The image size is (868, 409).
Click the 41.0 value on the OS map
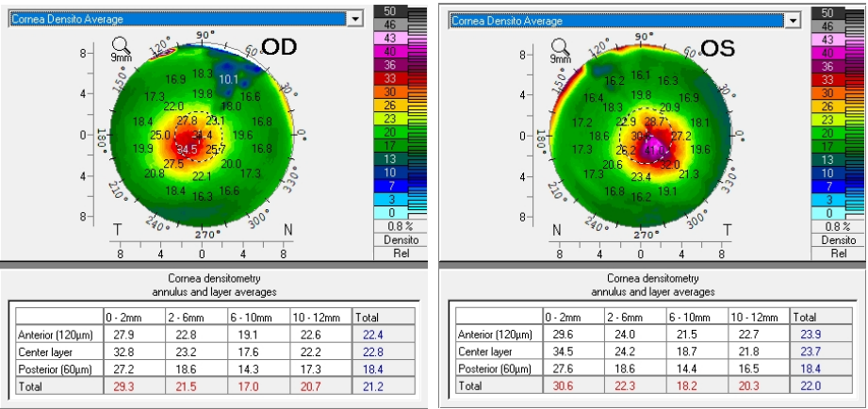click(x=654, y=150)
